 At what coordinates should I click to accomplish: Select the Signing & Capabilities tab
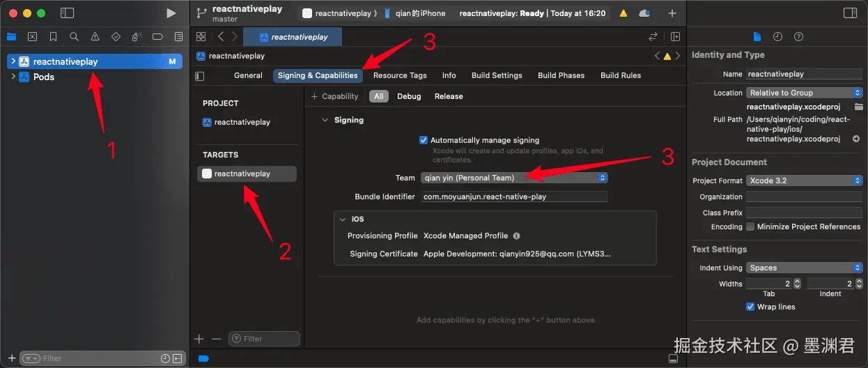[x=318, y=75]
